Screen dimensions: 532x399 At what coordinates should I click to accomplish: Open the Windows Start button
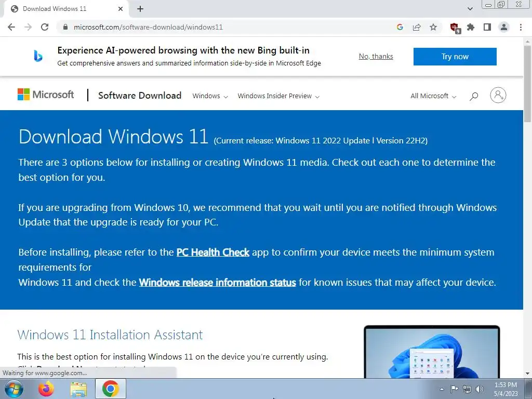pos(14,389)
